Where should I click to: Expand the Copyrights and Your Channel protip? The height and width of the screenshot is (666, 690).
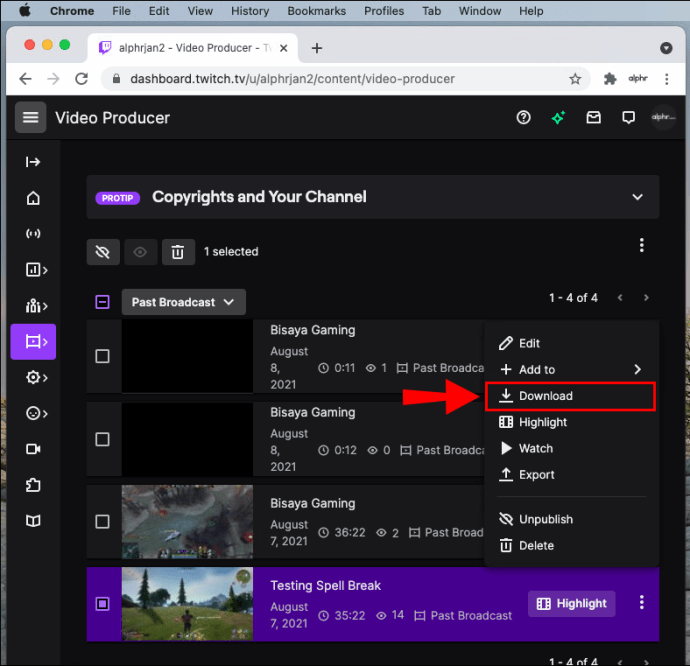tap(637, 197)
